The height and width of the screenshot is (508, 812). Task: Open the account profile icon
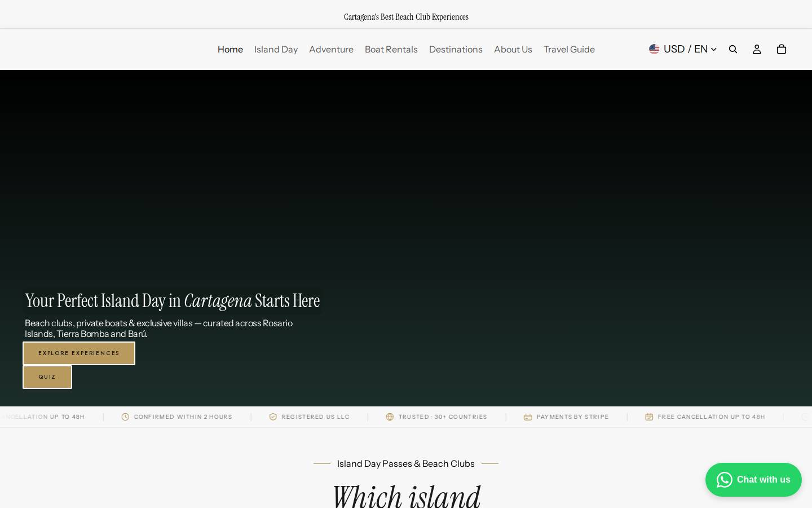[x=757, y=49]
